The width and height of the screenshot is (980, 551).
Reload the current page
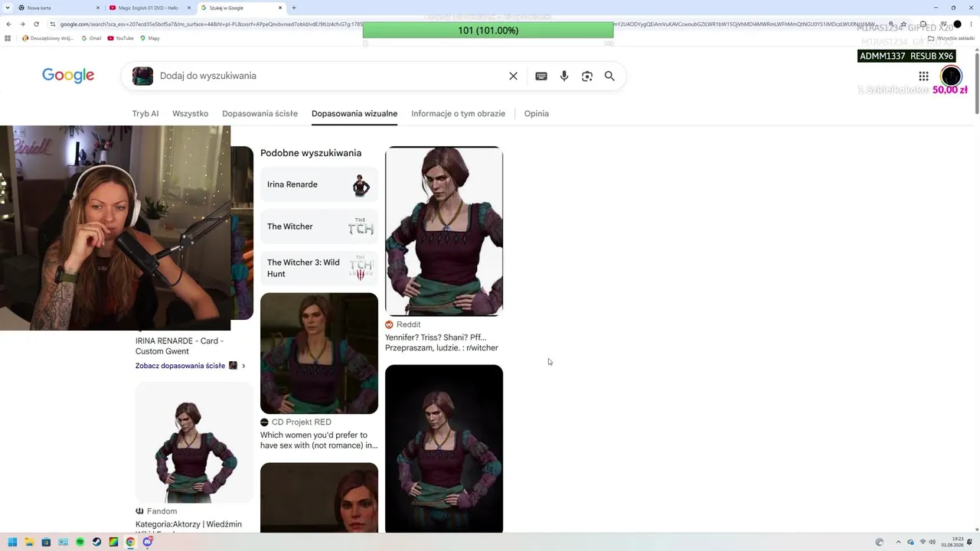[36, 24]
